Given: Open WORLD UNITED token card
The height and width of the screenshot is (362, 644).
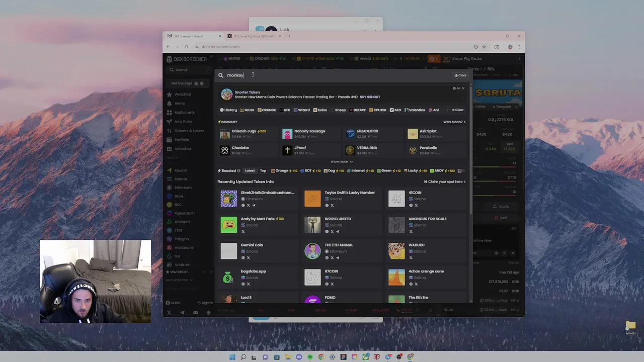Looking at the screenshot, I should pyautogui.click(x=342, y=225).
